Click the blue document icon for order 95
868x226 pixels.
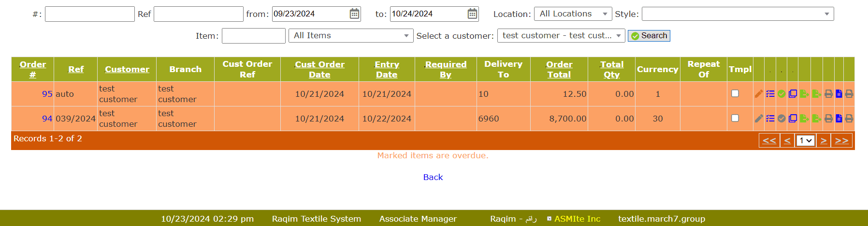839,94
